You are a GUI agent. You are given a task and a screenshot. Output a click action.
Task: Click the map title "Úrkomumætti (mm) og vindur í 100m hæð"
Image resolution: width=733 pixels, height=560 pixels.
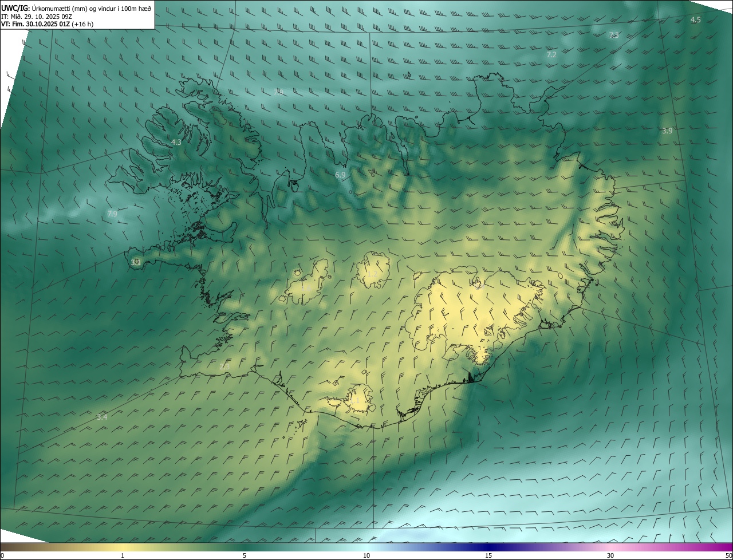[92, 7]
